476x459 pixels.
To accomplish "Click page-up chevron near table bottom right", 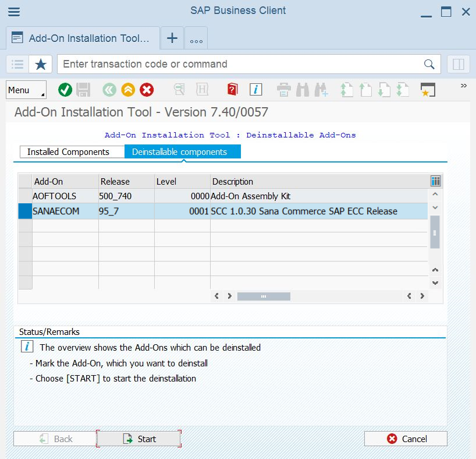I will [x=435, y=270].
